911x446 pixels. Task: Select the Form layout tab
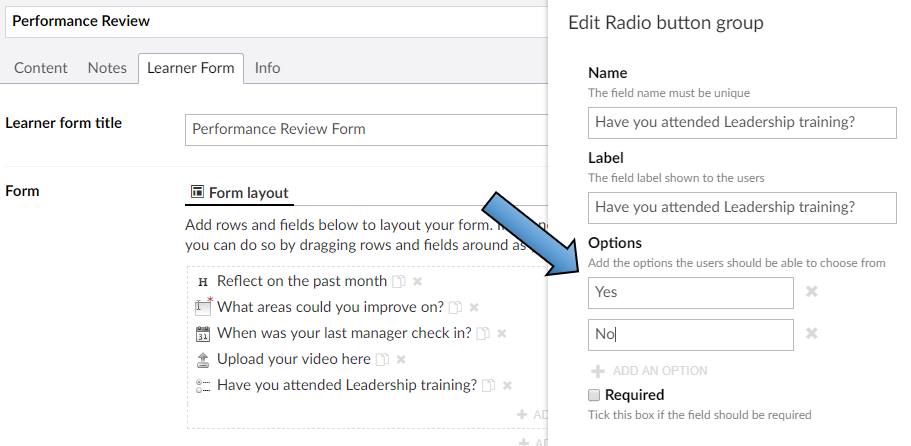239,193
